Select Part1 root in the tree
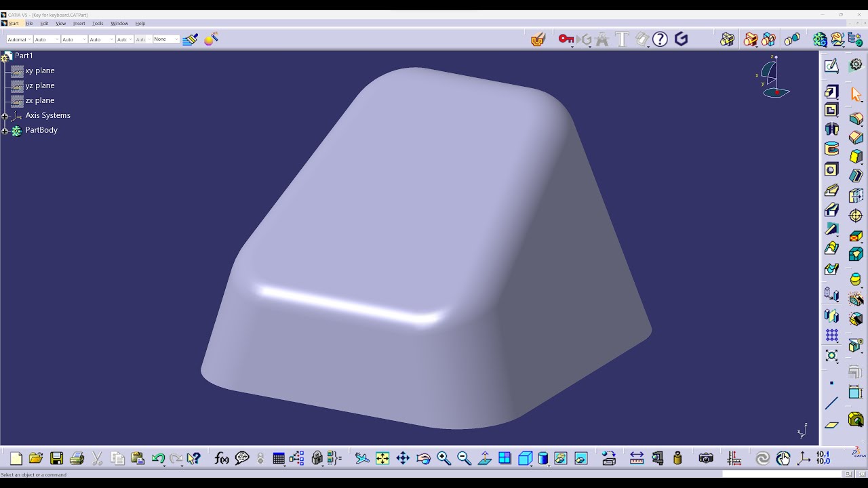This screenshot has width=868, height=488. click(24, 56)
